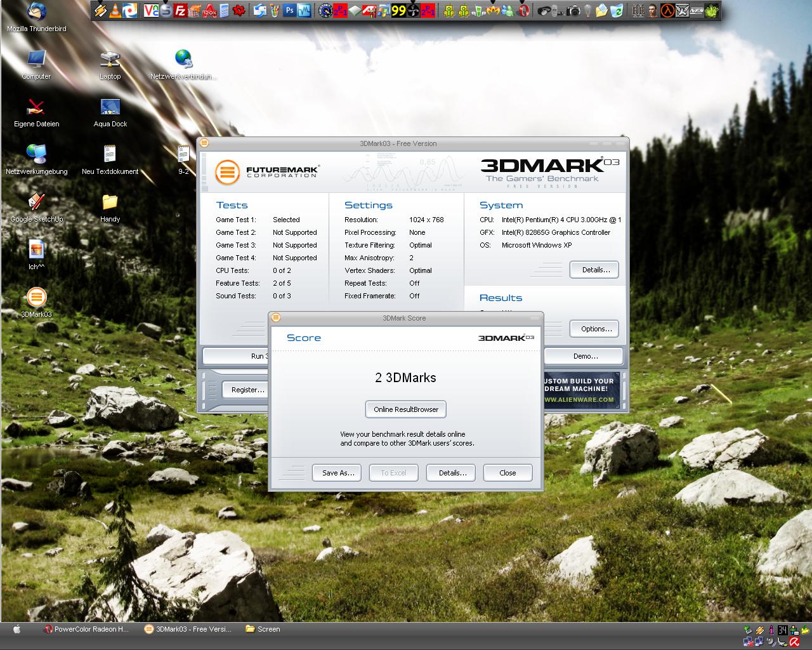Click the 'Microsoft Windows XP' OS text
812x650 pixels.
point(537,245)
